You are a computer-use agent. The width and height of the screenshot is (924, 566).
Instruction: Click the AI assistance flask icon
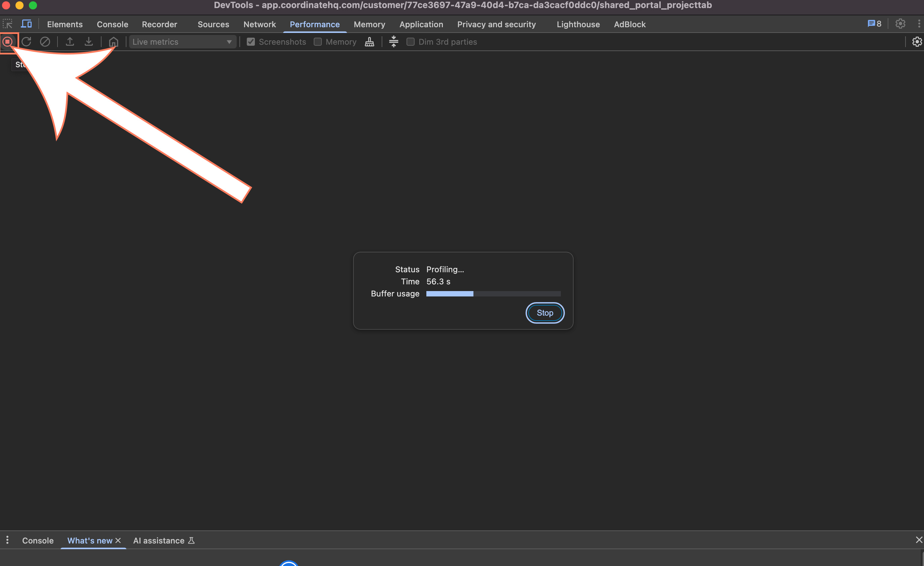click(191, 540)
